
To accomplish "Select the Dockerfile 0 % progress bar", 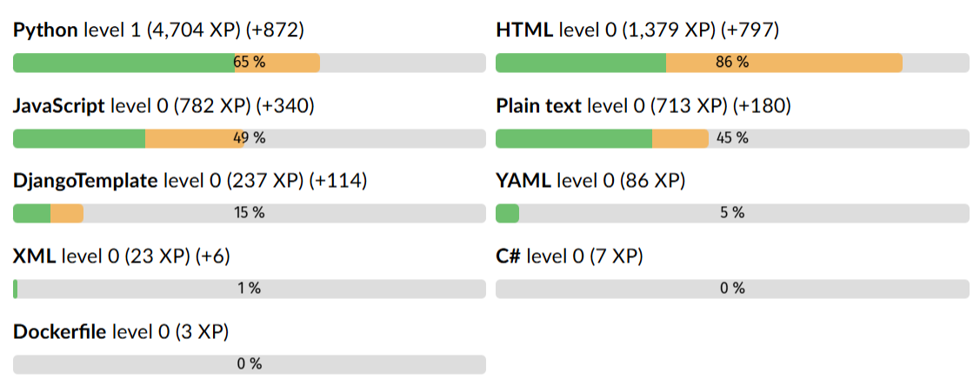I will 250,364.
